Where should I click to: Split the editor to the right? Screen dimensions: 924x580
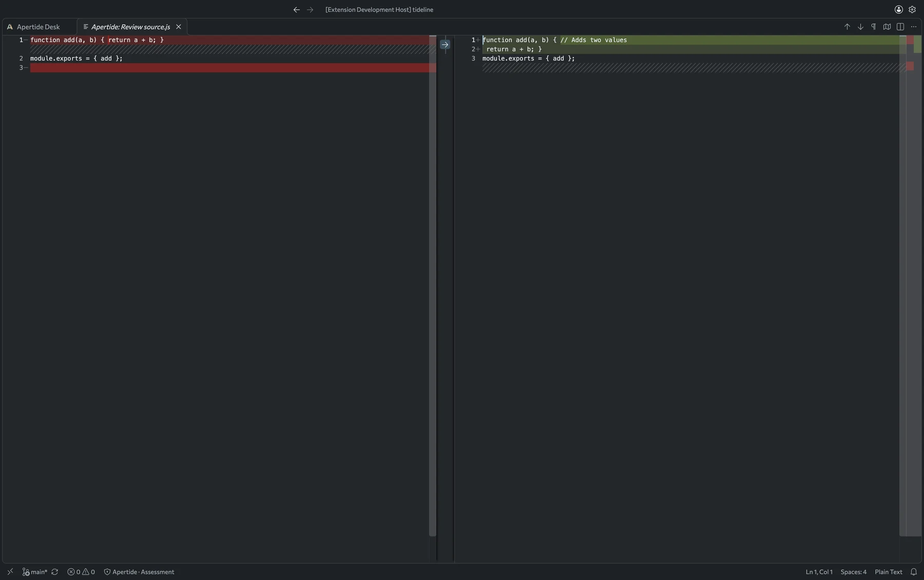(900, 27)
